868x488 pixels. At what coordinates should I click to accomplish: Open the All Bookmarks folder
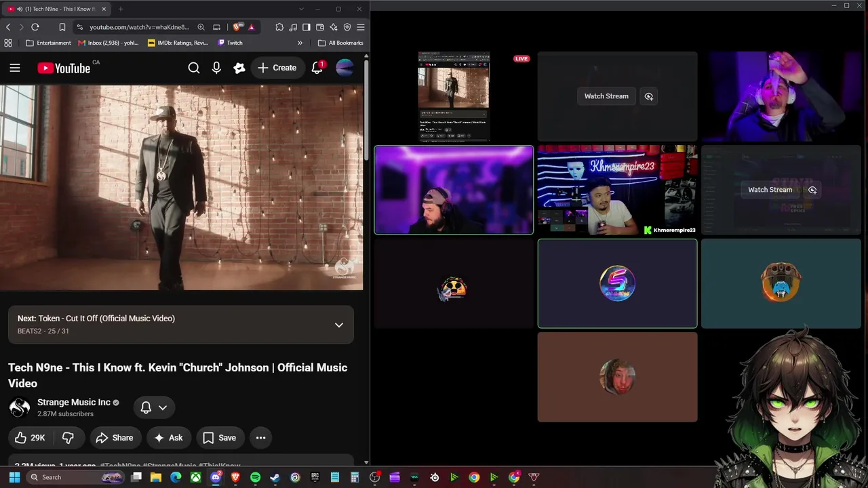[340, 43]
